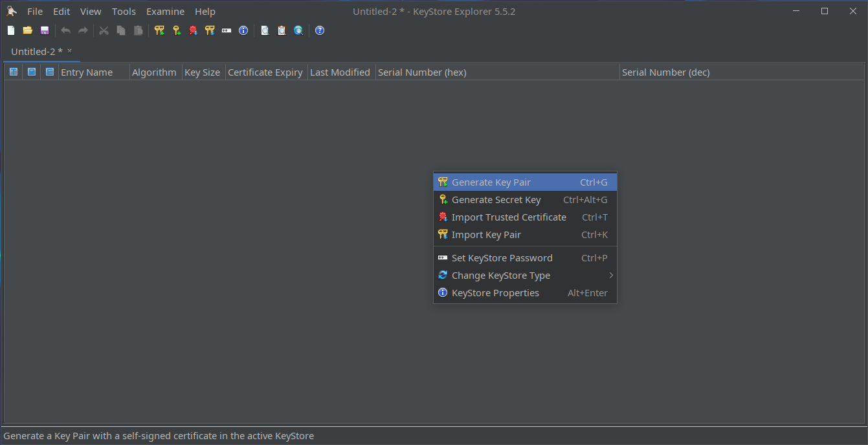This screenshot has width=868, height=445.
Task: Click the blue Help question mark icon
Action: click(x=320, y=30)
